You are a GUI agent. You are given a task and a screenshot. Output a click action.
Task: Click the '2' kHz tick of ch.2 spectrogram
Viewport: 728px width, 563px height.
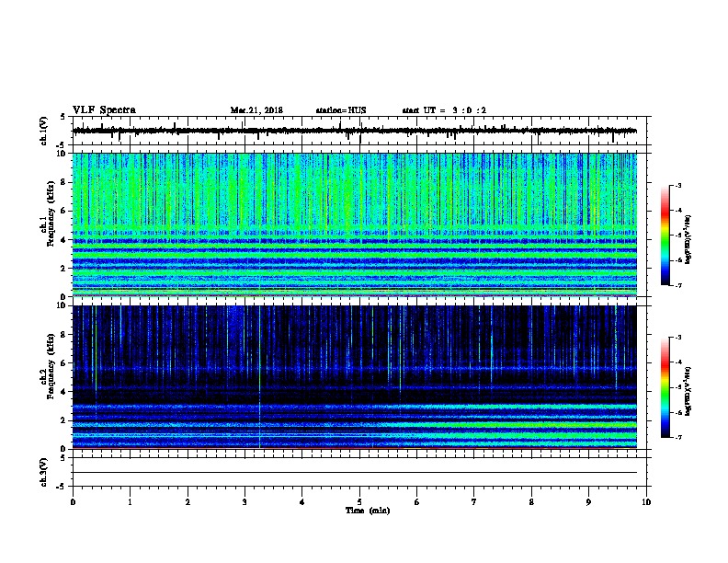coord(63,420)
